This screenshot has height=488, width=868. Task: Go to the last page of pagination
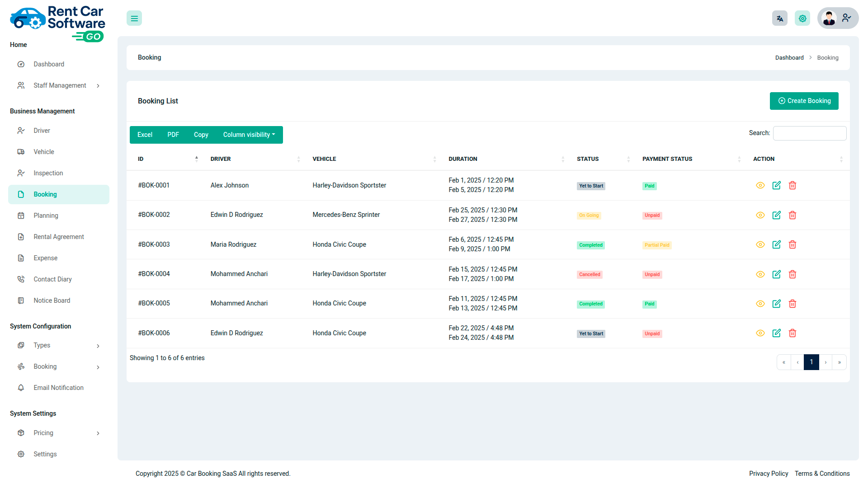(840, 362)
